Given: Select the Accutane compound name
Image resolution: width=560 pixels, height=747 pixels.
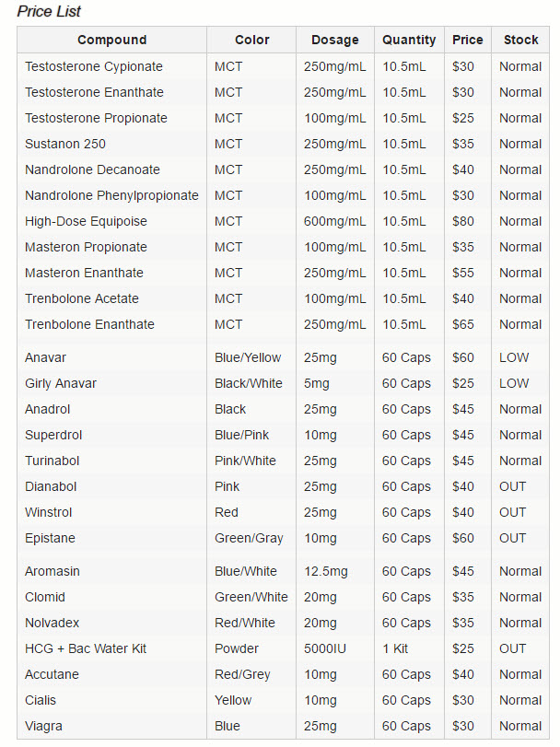Looking at the screenshot, I should (x=52, y=674).
